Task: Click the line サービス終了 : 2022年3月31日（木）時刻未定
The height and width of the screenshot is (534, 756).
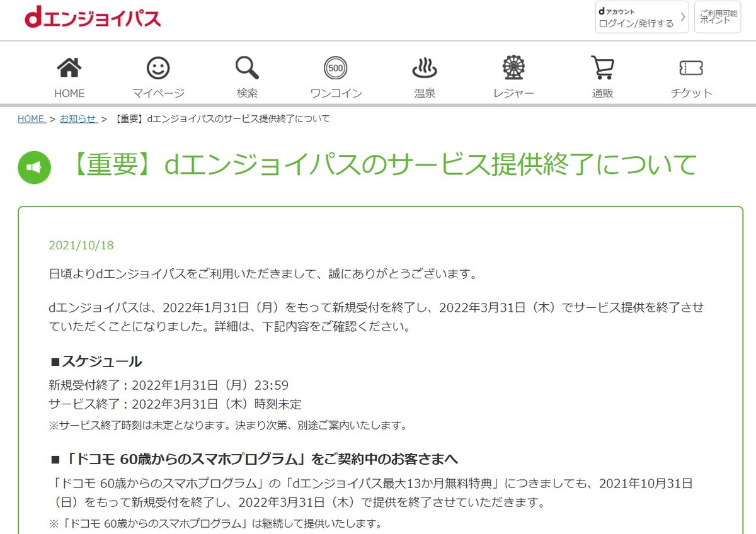Action: pyautogui.click(x=175, y=404)
